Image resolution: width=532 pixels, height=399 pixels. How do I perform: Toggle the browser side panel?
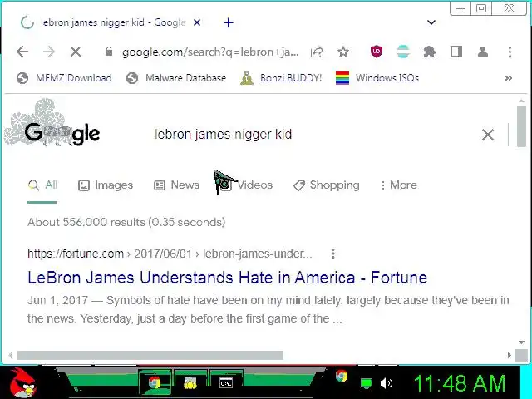(456, 52)
